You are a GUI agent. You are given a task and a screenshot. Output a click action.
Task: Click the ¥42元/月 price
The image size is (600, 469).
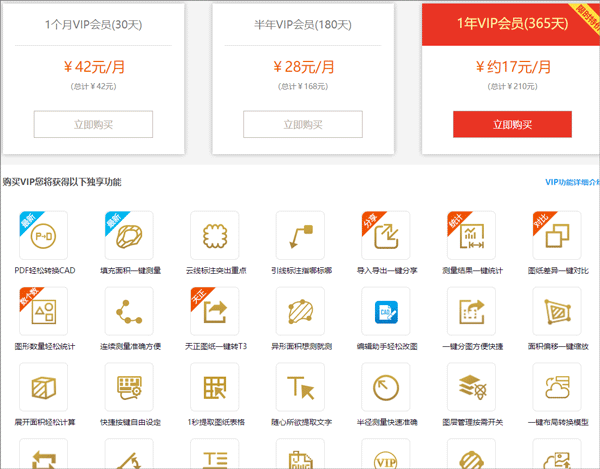pos(94,67)
